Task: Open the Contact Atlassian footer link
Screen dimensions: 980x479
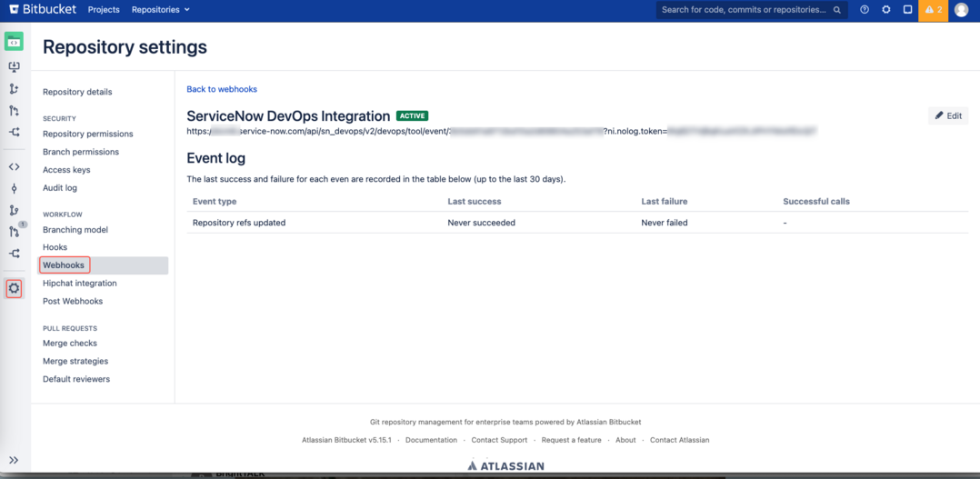Action: pos(679,440)
